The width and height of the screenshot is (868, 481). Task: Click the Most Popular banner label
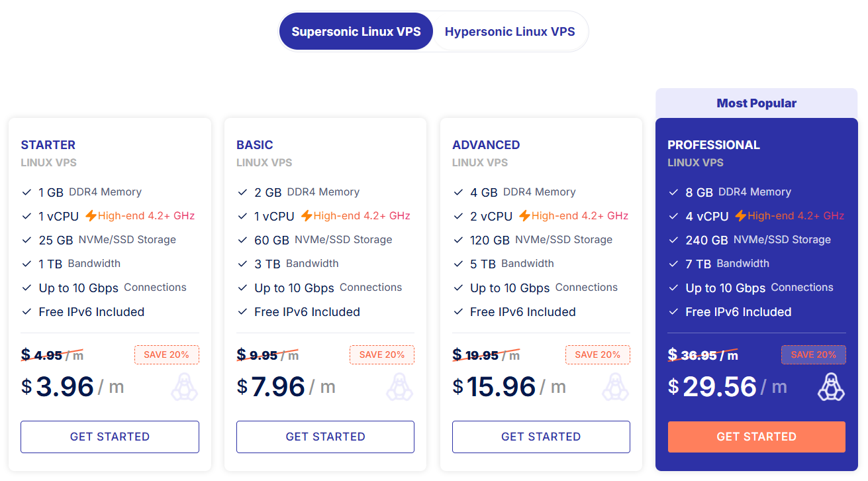(x=756, y=103)
